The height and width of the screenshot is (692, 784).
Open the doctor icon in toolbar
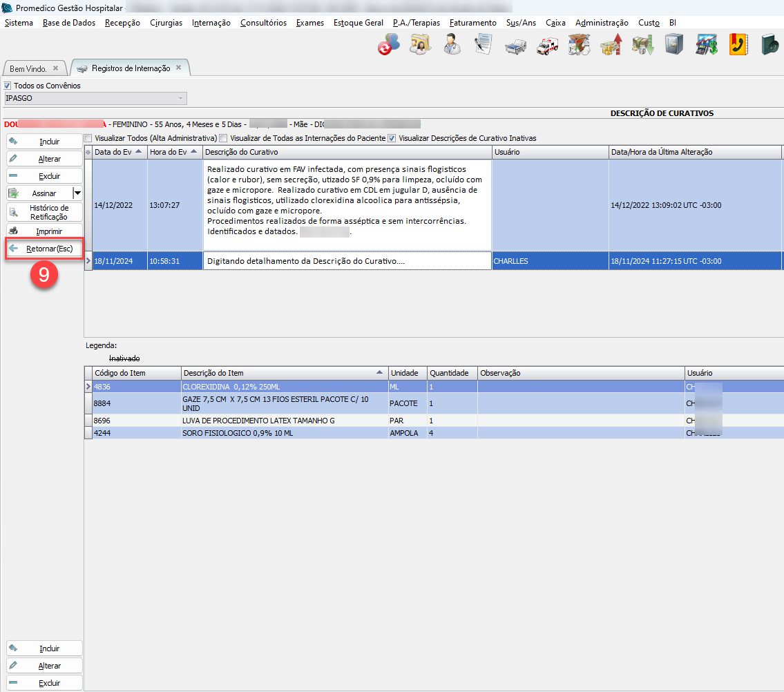[x=452, y=45]
